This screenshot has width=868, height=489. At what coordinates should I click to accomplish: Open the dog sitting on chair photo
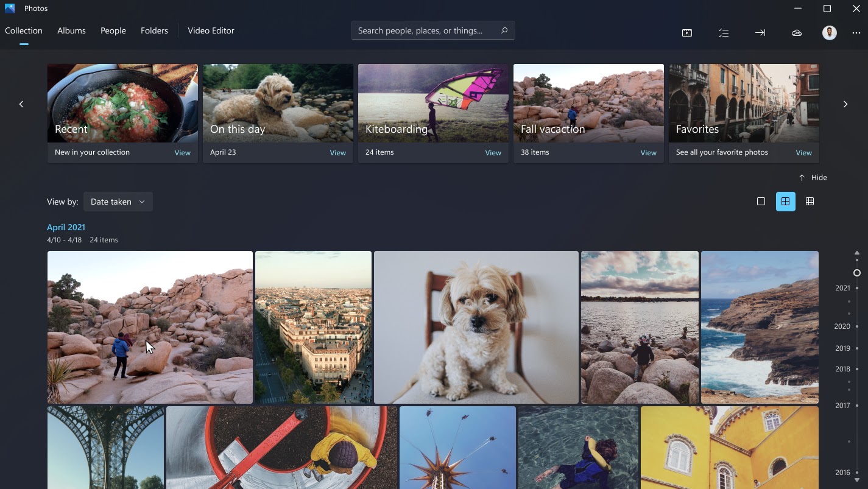tap(476, 327)
